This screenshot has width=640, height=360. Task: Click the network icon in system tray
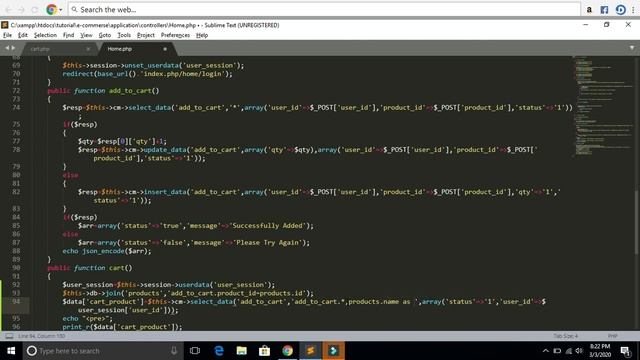pyautogui.click(x=569, y=351)
